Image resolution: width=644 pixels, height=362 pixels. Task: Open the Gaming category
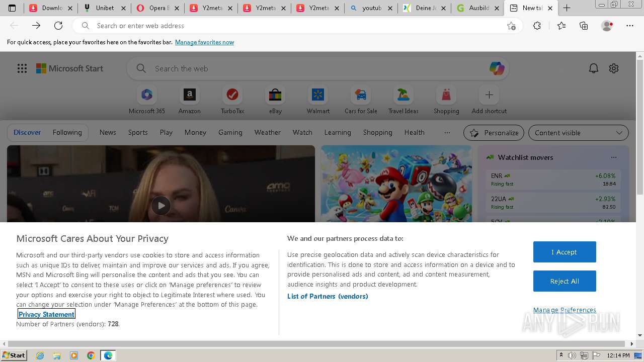[230, 132]
